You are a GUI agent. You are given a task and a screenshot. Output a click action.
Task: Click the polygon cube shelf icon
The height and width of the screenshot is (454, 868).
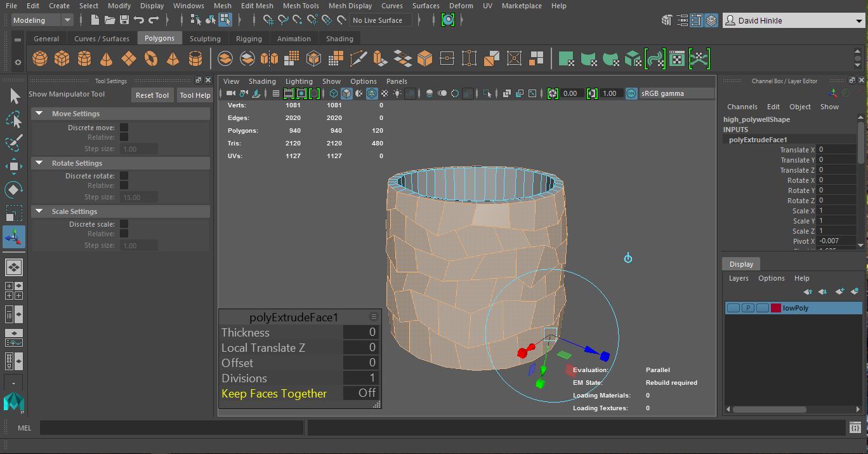coord(62,59)
